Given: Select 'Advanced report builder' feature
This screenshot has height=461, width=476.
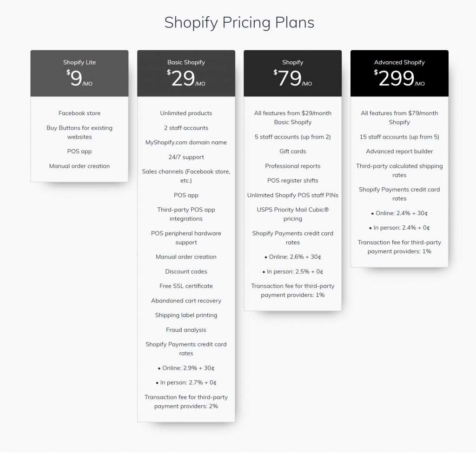Looking at the screenshot, I should [399, 151].
